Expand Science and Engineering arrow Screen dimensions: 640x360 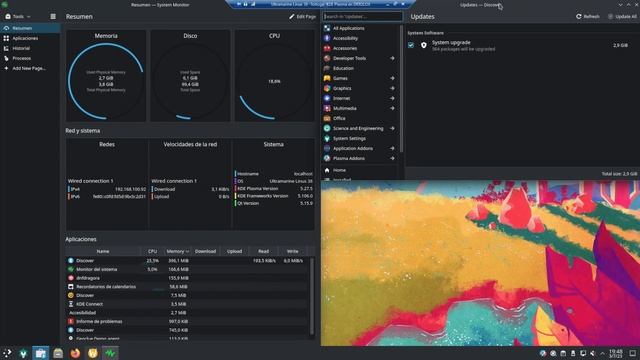pos(392,128)
